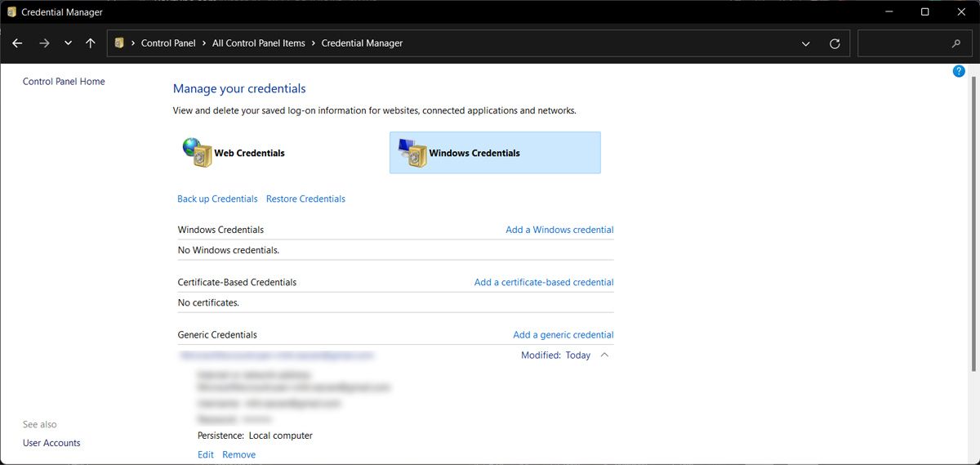Click the Windows Credentials safe icon
Screen dimensions: 980x465
coord(412,152)
